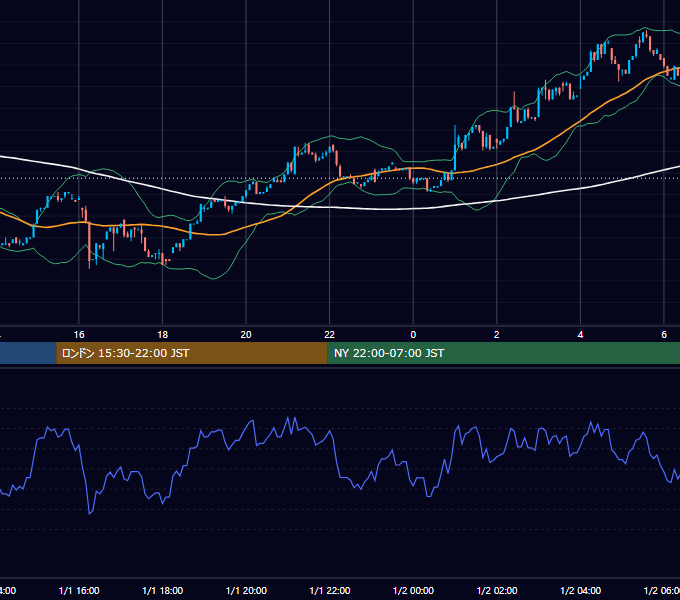
Task: Click the 1/2 04:00 date label
Action: click(x=581, y=590)
